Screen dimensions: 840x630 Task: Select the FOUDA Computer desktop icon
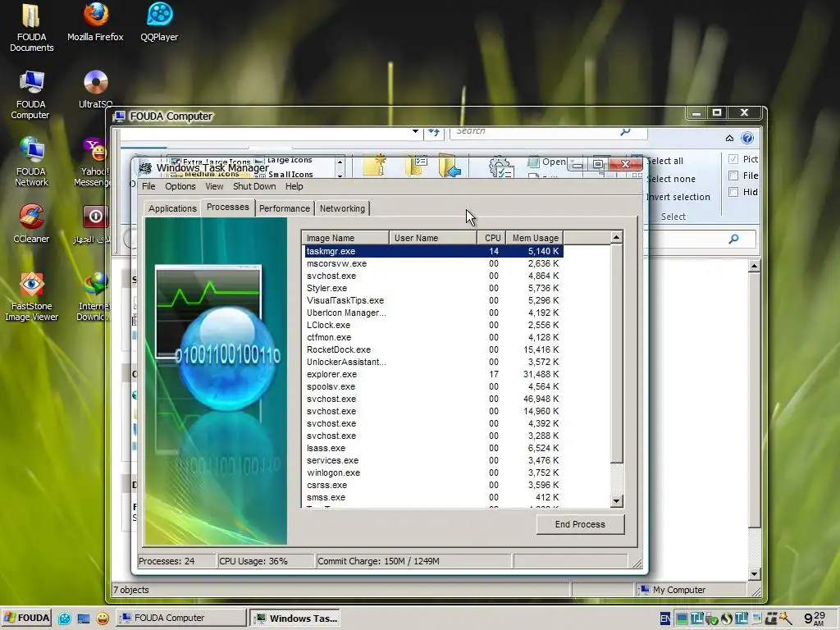point(31,95)
